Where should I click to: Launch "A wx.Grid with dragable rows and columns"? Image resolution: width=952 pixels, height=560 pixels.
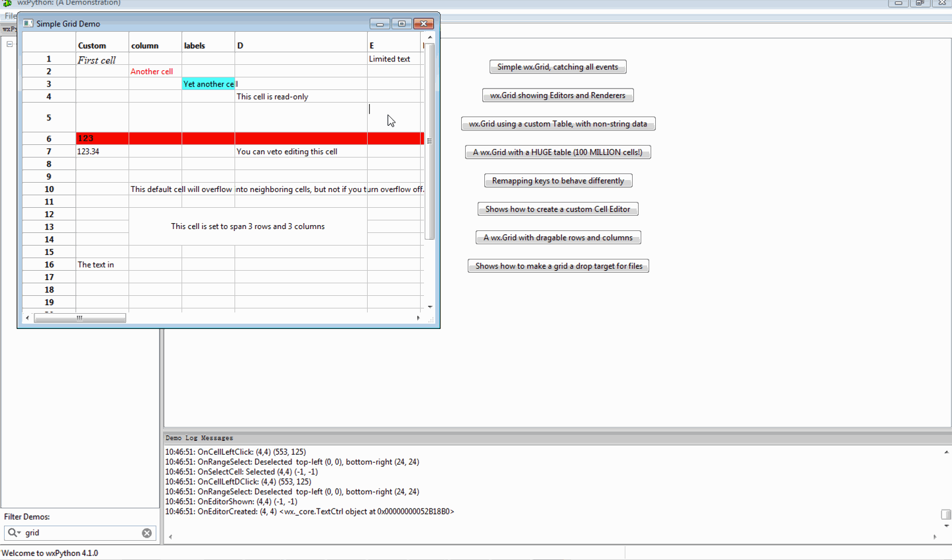558,237
